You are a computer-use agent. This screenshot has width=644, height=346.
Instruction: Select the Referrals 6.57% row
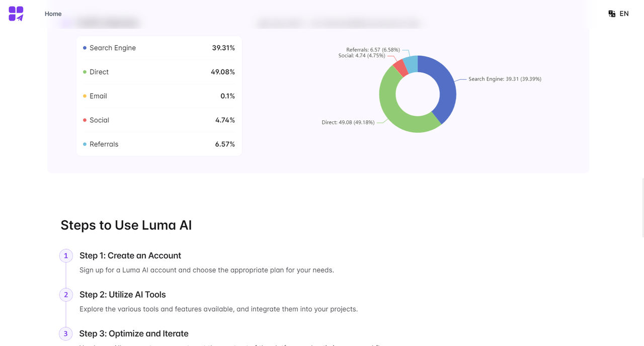point(159,145)
